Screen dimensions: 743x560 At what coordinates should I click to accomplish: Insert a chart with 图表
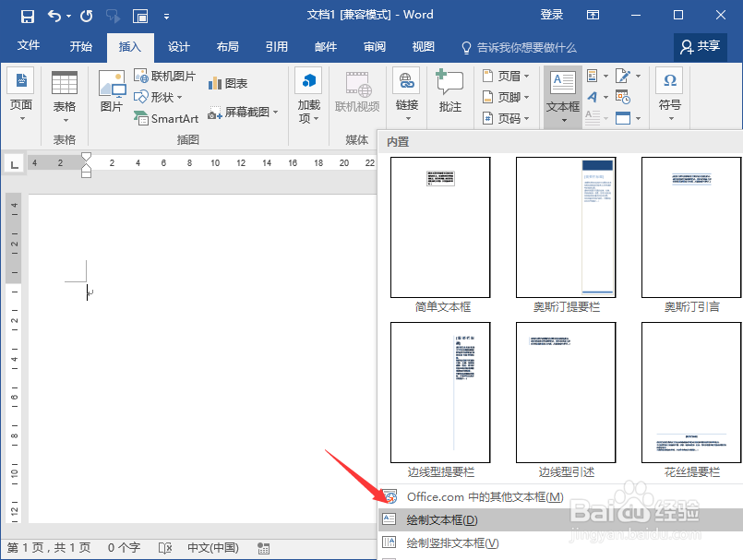[x=228, y=81]
